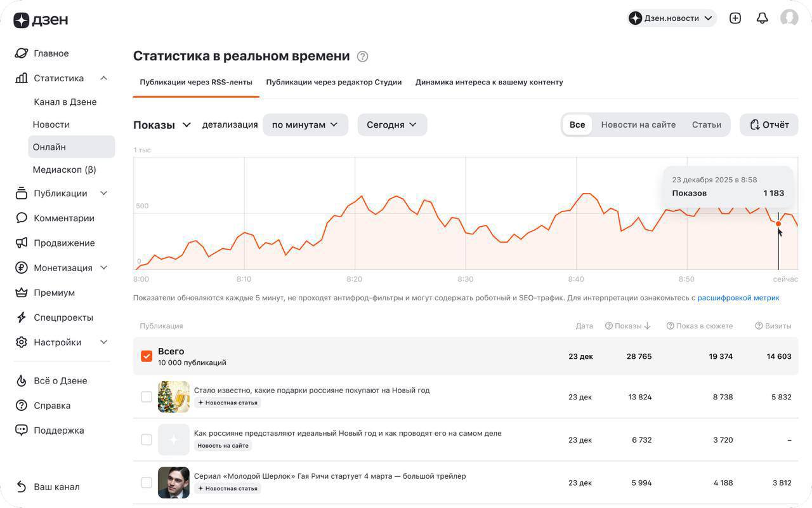Click the thumbnail of the gifts article

coord(173,396)
